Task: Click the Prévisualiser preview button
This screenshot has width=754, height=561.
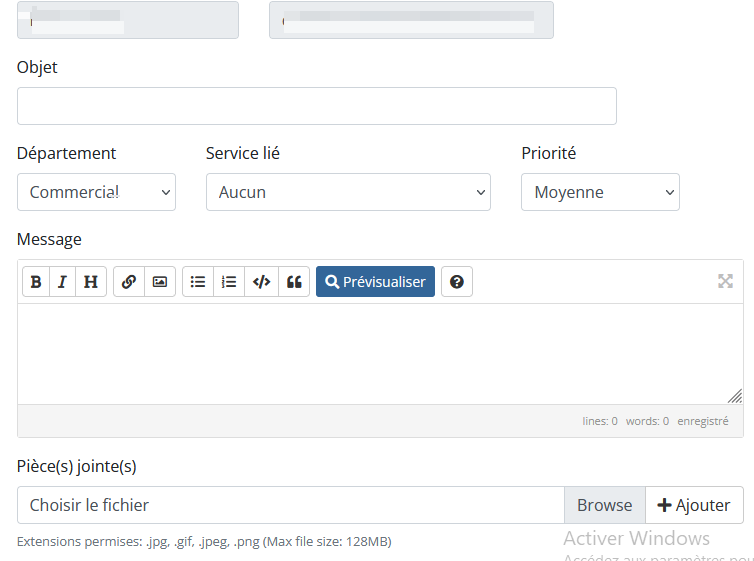Action: [x=376, y=282]
